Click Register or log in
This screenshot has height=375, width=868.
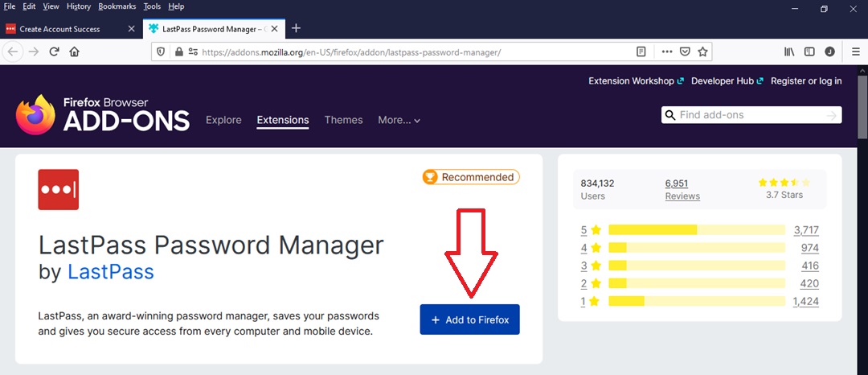pyautogui.click(x=806, y=80)
